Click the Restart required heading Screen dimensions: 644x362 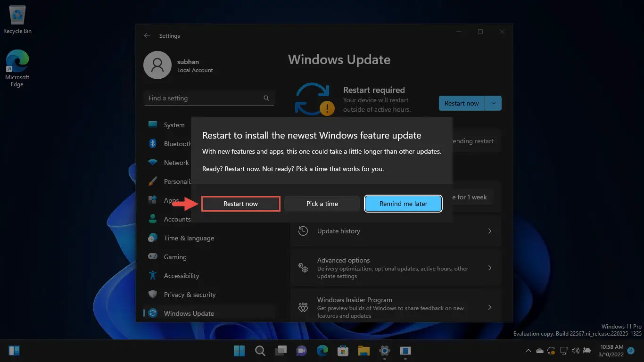[374, 90]
